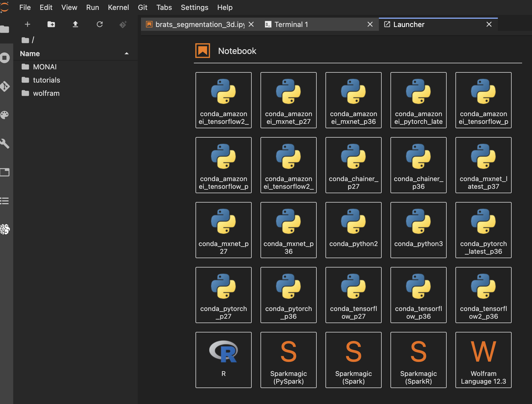The width and height of the screenshot is (532, 404).
Task: Create a new folder using toolbar icon
Action: coord(51,24)
